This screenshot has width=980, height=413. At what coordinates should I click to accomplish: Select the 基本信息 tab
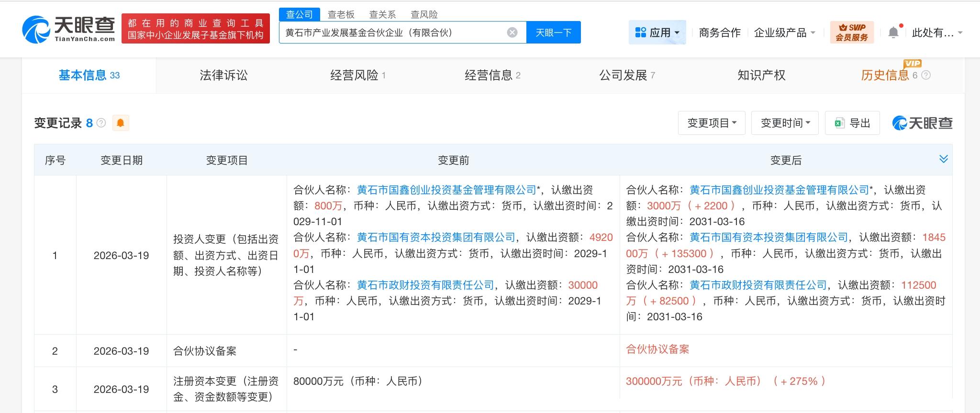(89, 75)
